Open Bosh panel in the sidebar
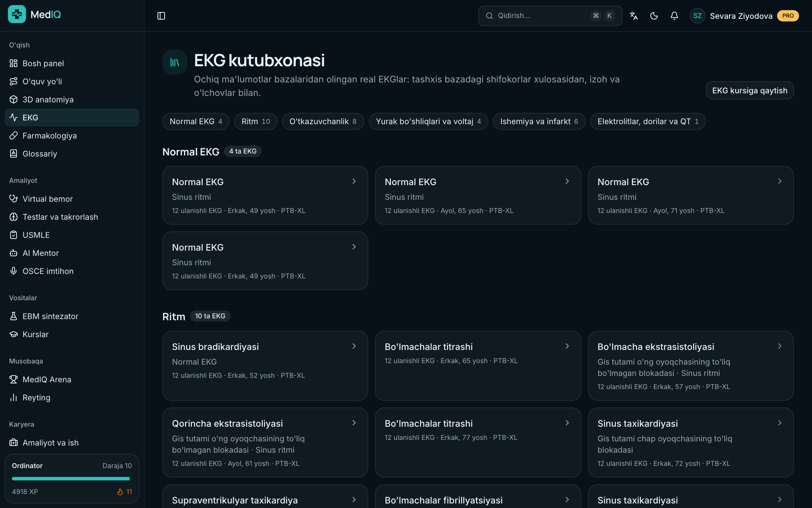Viewport: 812px width, 508px height. tap(72, 63)
